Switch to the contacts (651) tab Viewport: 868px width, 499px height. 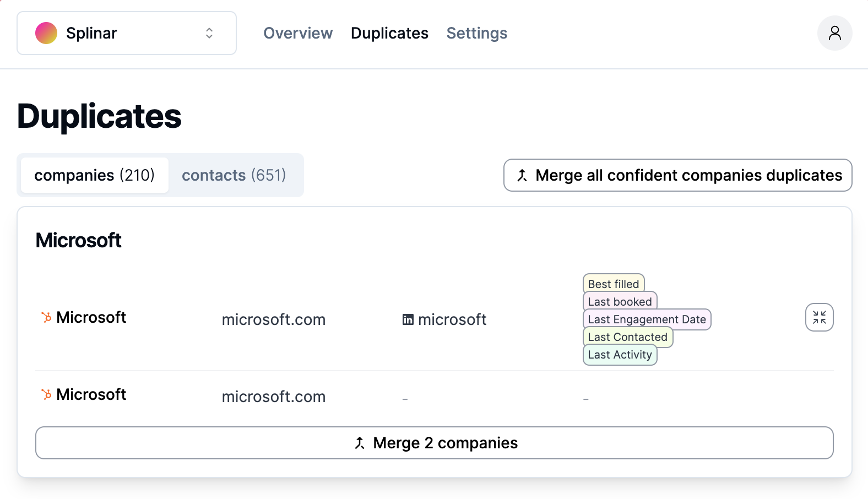[x=234, y=175]
